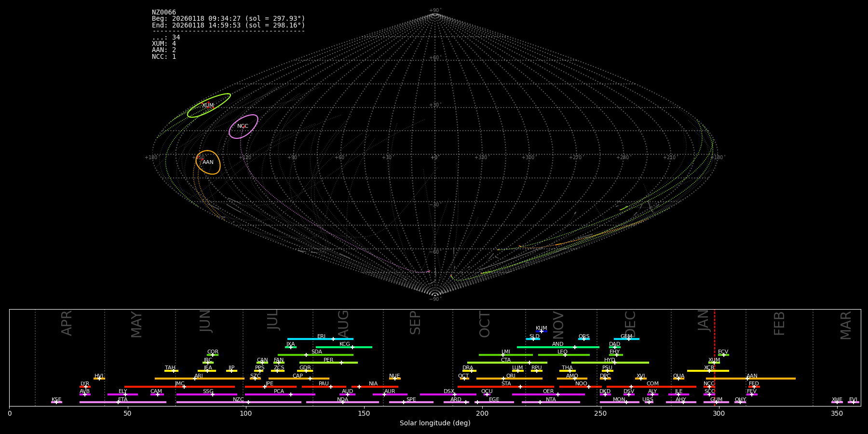Screen dimensions: 868x434
Task: Click the 'XUM: 4' legend entry
Action: (164, 44)
